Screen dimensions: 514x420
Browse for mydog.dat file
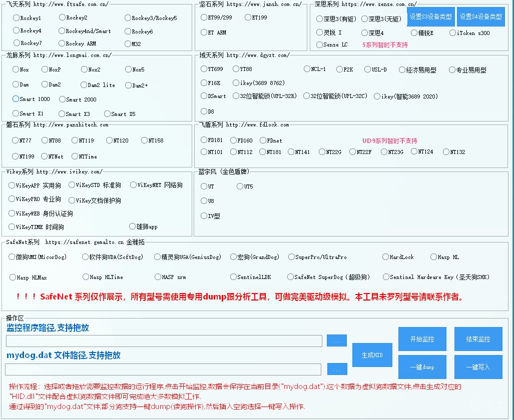[337, 369]
